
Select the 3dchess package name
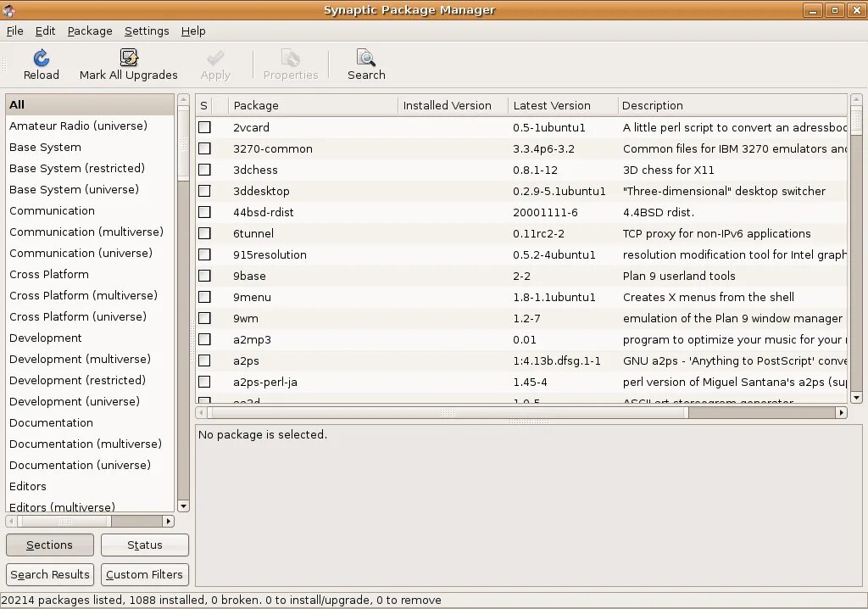pos(255,170)
